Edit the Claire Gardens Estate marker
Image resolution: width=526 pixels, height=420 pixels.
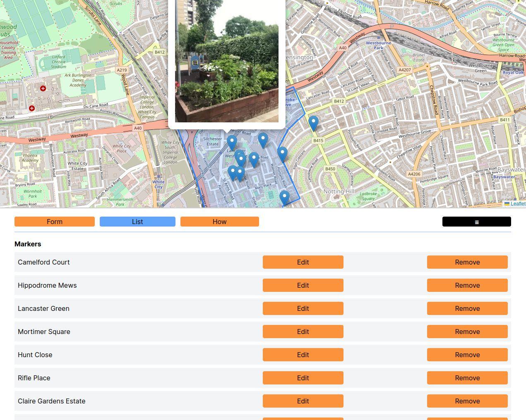point(303,401)
